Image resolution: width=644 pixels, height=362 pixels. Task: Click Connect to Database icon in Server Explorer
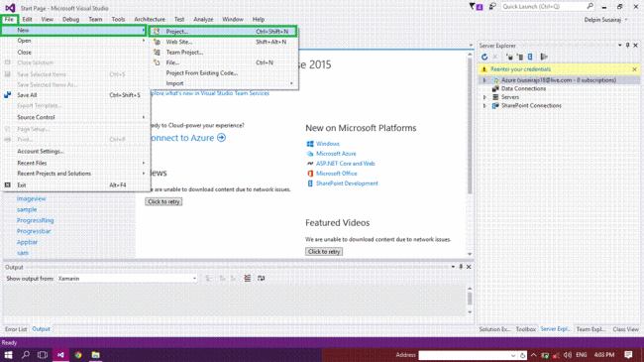(x=509, y=57)
